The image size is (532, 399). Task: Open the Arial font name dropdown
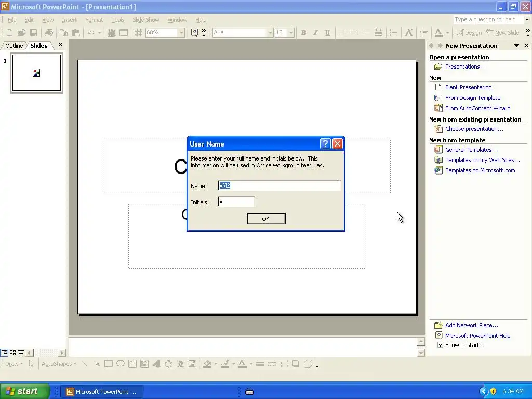(270, 33)
